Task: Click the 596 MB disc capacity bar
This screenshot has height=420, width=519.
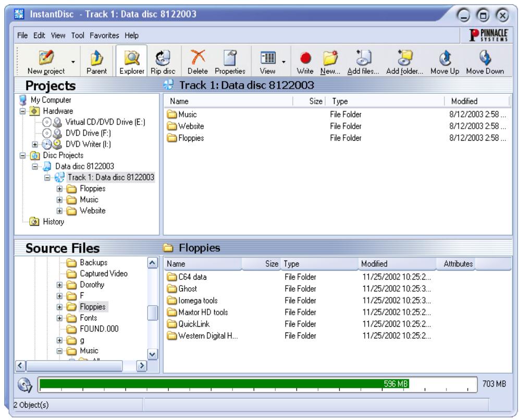Action: 257,384
